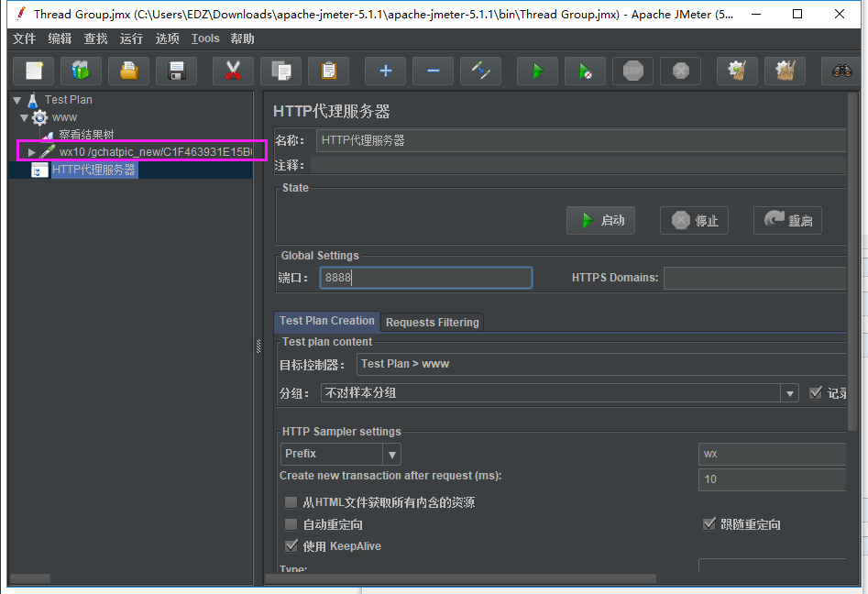The height and width of the screenshot is (594, 868).
Task: Click the wx10 sampler pipette icon
Action: tap(48, 151)
